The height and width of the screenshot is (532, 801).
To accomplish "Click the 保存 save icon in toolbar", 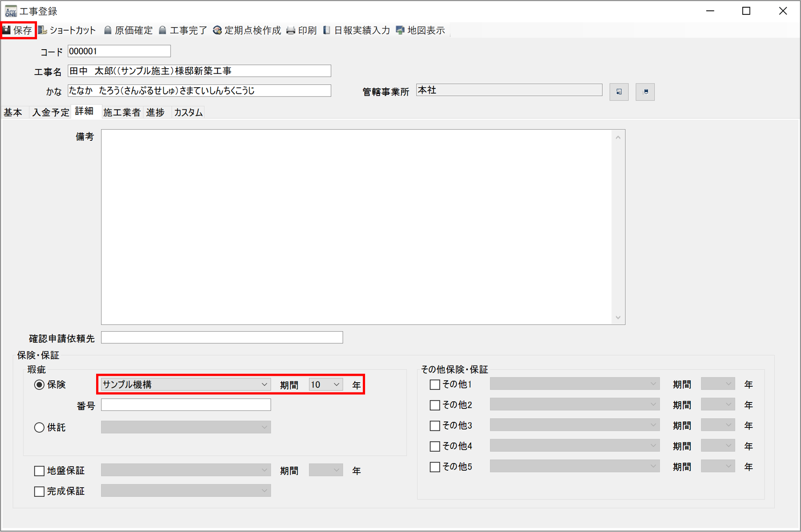I will [x=7, y=30].
